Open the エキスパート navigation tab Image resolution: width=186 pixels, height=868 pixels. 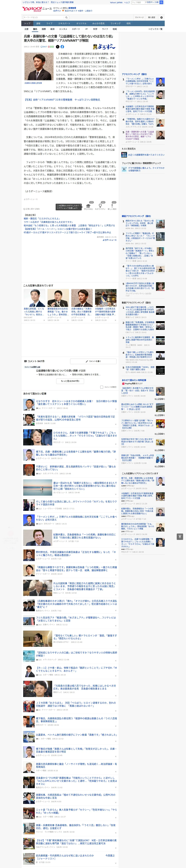[64, 23]
